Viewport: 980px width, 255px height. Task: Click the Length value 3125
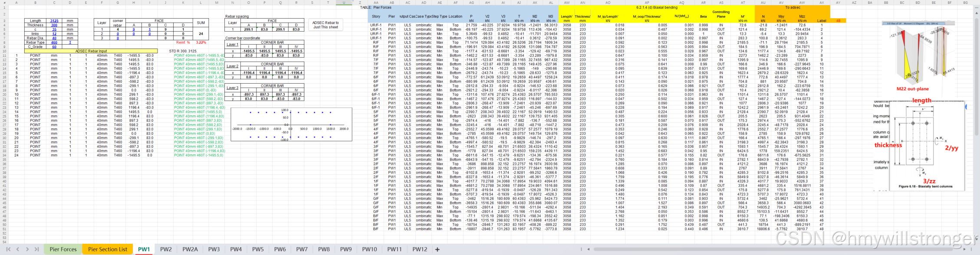(x=54, y=21)
